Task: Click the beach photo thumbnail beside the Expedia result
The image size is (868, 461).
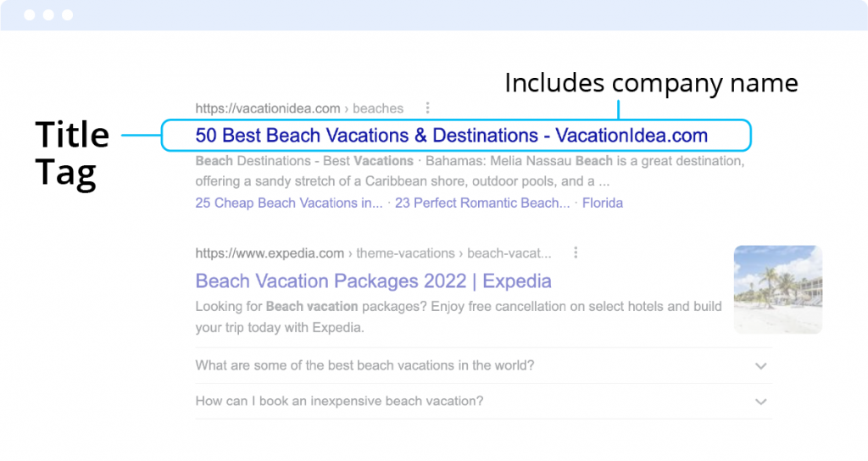Action: pos(777,289)
